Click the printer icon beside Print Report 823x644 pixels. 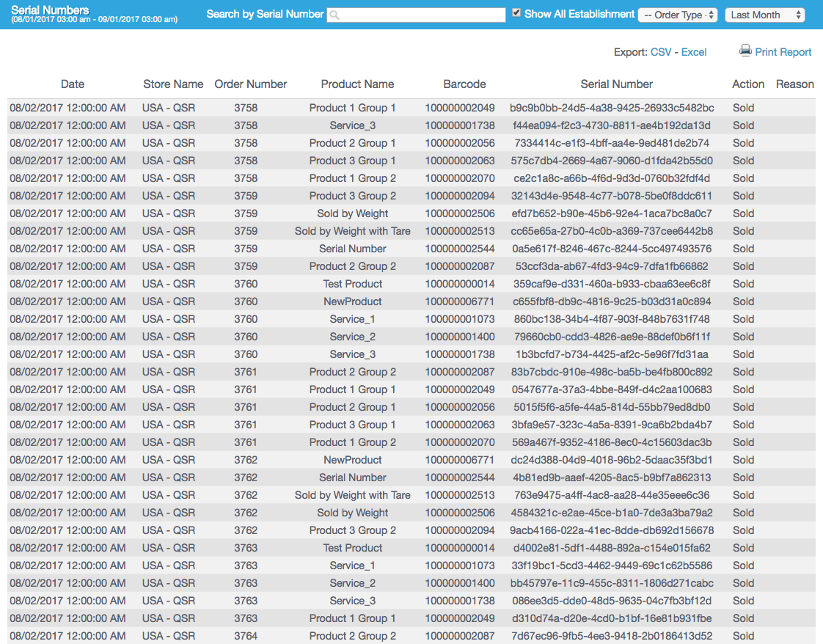[745, 51]
